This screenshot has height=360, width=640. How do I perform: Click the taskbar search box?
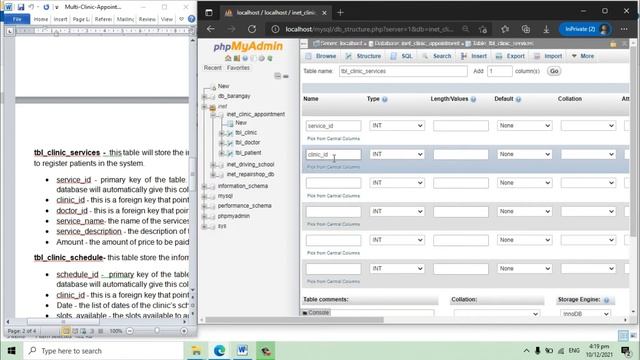(104, 351)
